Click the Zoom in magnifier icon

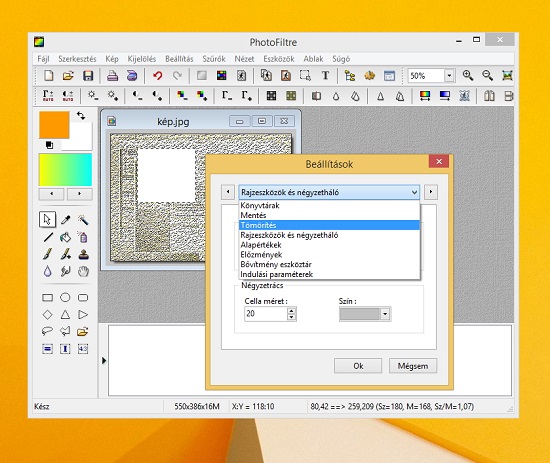tap(468, 75)
